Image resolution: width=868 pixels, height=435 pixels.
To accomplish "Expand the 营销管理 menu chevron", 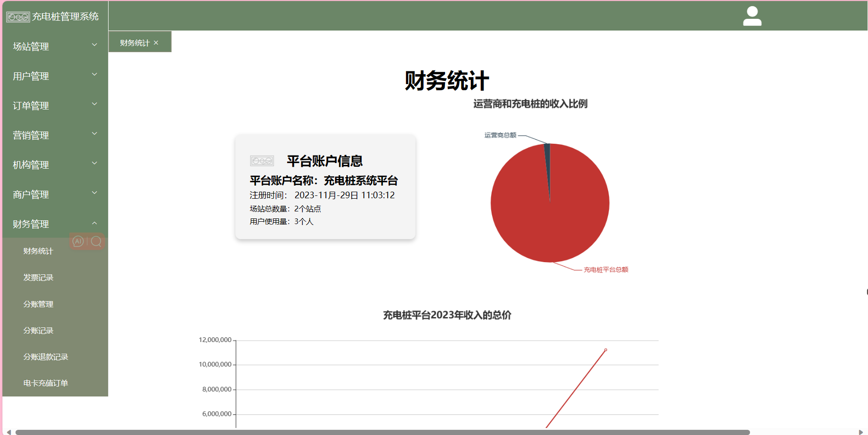I will point(94,134).
